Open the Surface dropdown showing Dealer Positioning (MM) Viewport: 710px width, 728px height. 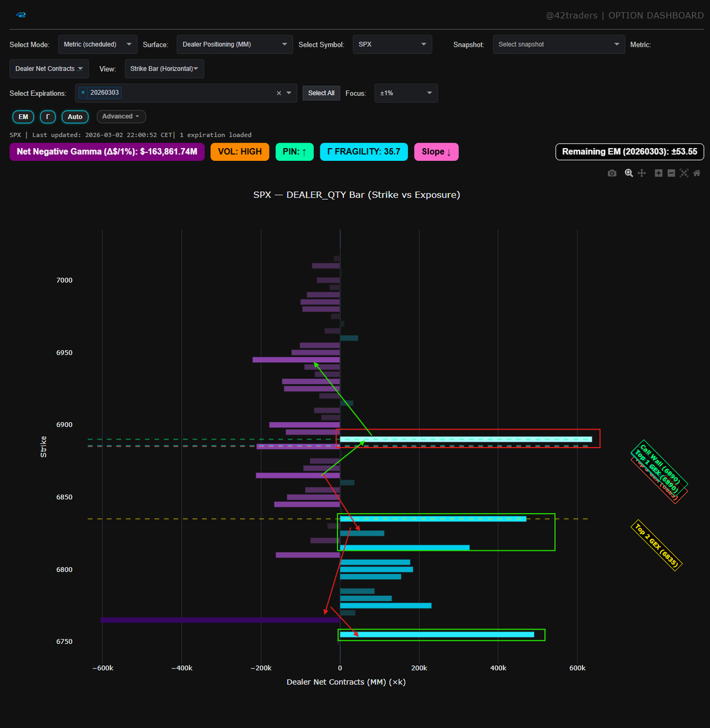[x=234, y=44]
